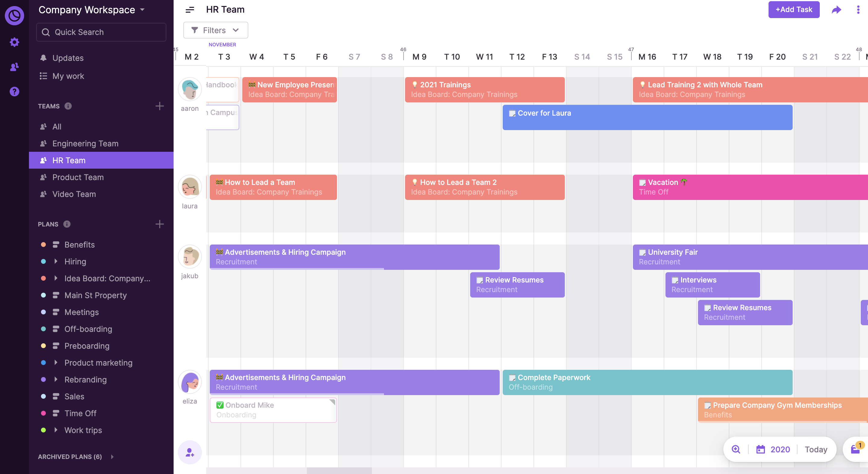Toggle the checkbox on Onboard Mike task
Image resolution: width=868 pixels, height=474 pixels.
point(219,404)
